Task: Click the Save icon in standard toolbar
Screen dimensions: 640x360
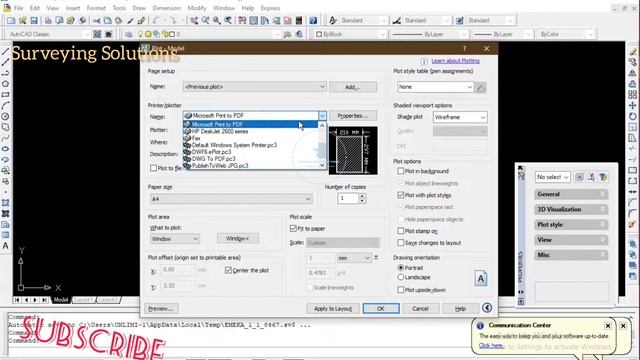Action: 34,20
